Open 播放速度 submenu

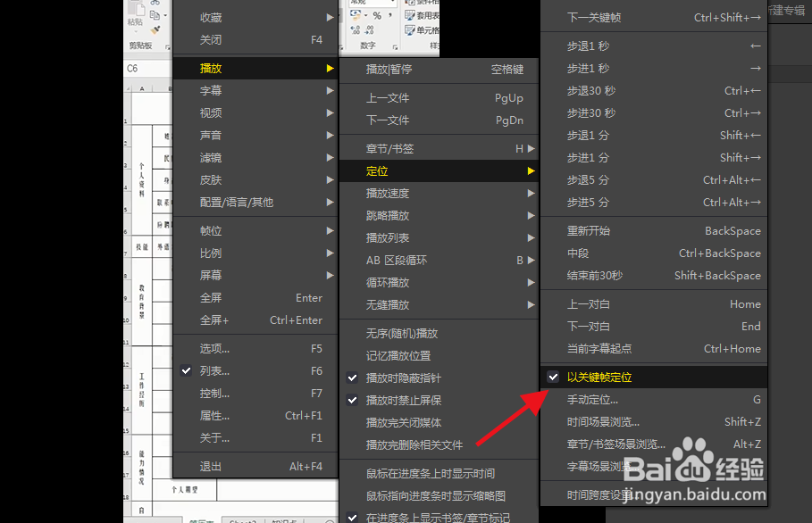click(439, 193)
